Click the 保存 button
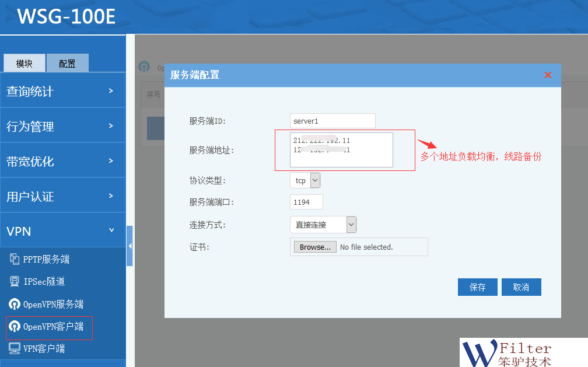Image resolution: width=588 pixels, height=367 pixels. (478, 287)
